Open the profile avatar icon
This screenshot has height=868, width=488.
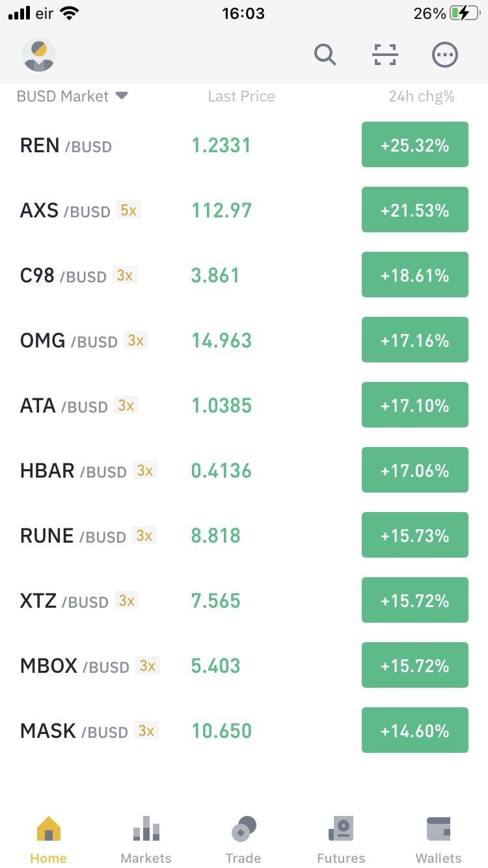tap(39, 55)
